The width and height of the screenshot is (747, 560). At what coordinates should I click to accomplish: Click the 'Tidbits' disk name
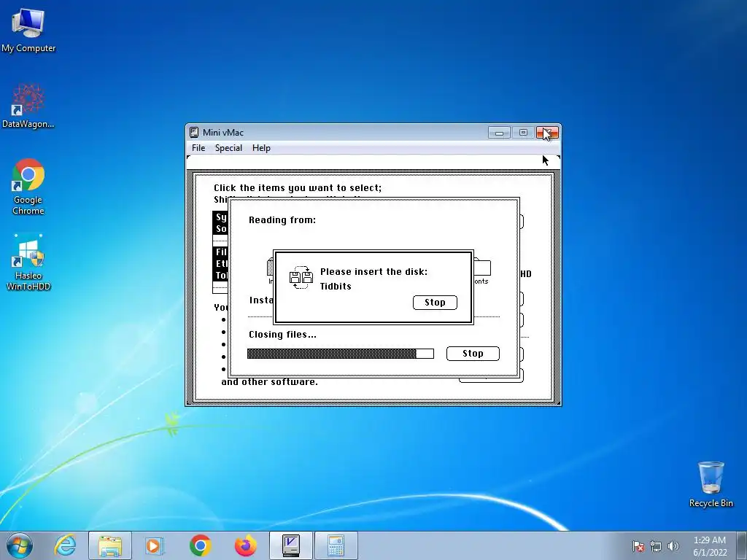336,286
